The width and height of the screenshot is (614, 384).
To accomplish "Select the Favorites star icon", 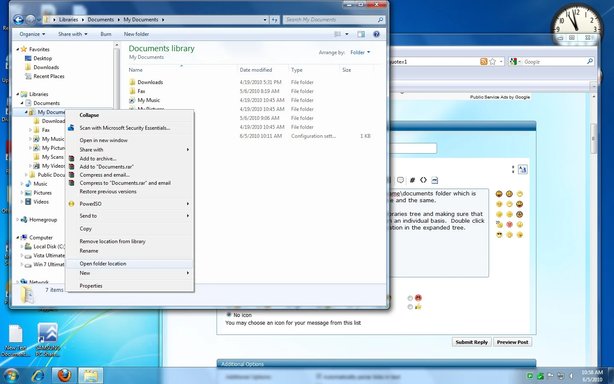I will click(x=24, y=49).
